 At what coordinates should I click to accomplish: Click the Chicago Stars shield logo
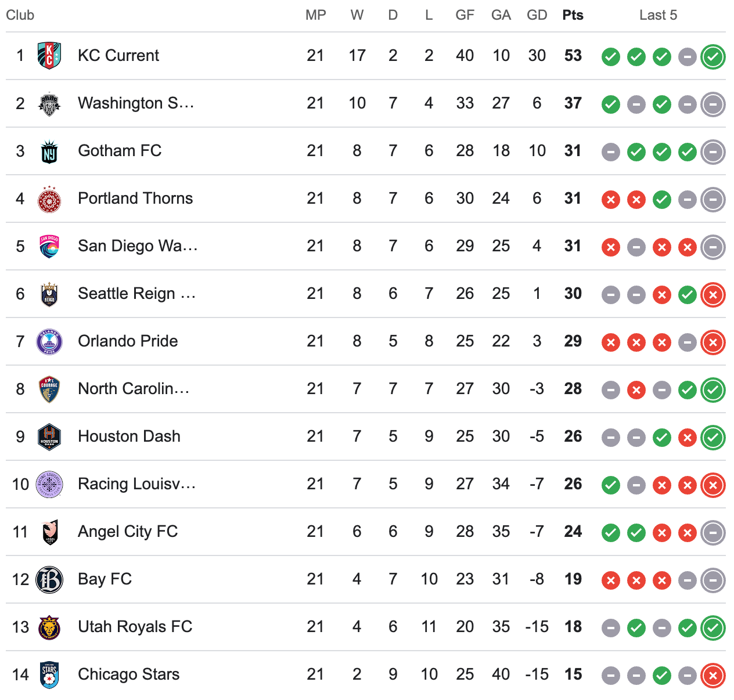(x=49, y=674)
